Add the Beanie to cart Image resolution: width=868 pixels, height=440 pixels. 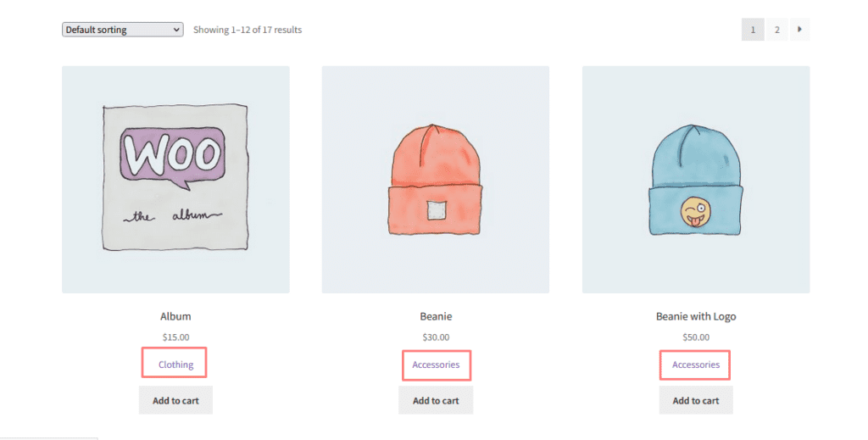(x=436, y=400)
